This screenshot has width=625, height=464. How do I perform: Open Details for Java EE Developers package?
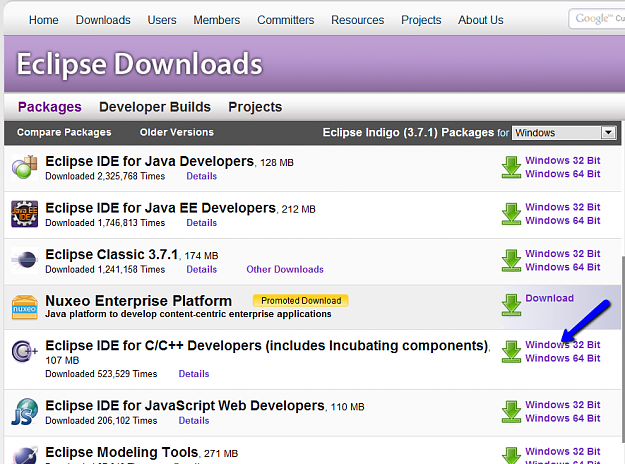[x=202, y=223]
